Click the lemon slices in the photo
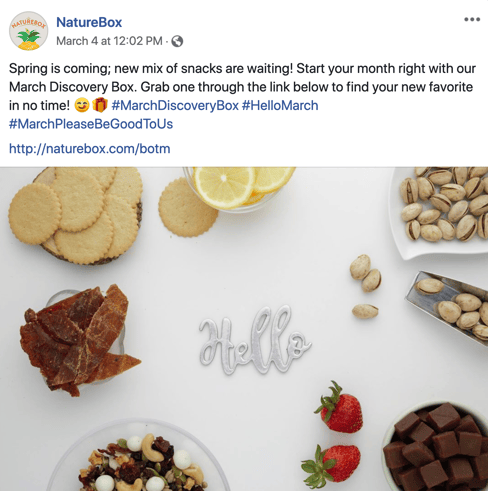This screenshot has width=488, height=491. (x=242, y=187)
